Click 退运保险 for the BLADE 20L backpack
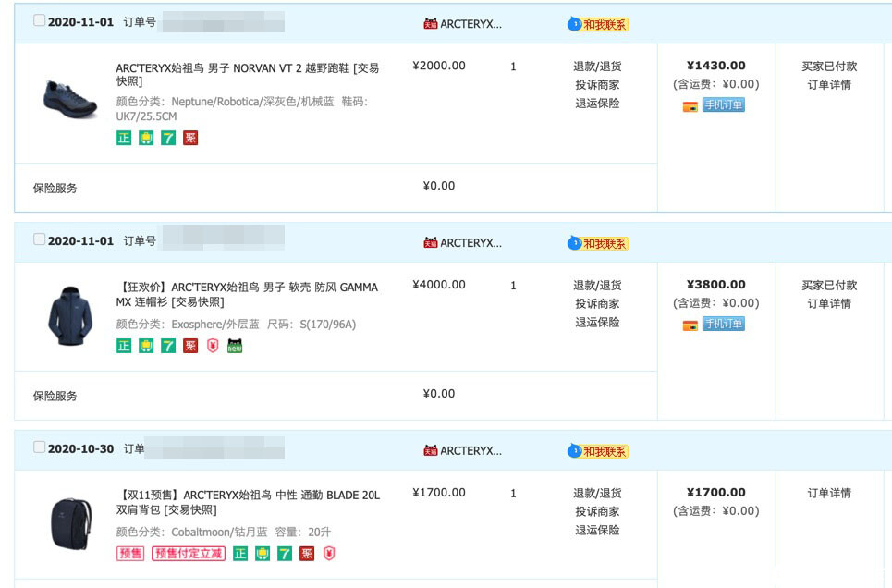Image resolution: width=892 pixels, height=588 pixels. click(597, 530)
